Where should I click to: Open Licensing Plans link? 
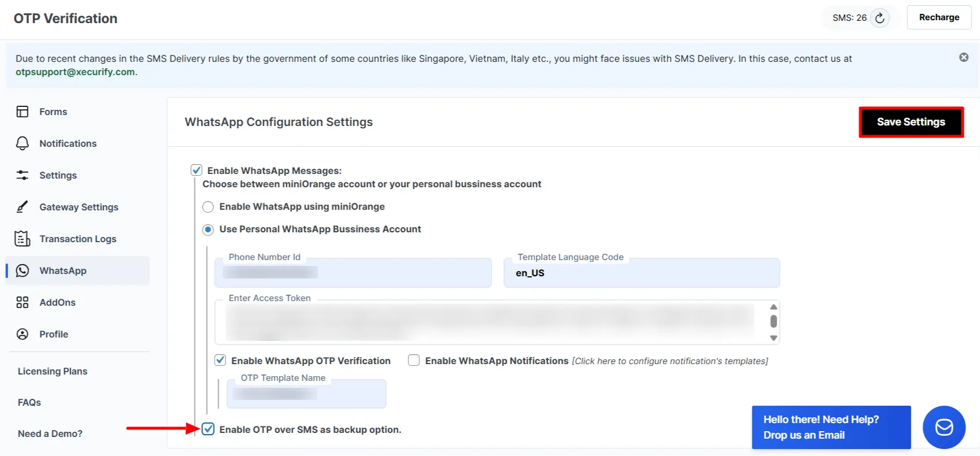[x=53, y=371]
